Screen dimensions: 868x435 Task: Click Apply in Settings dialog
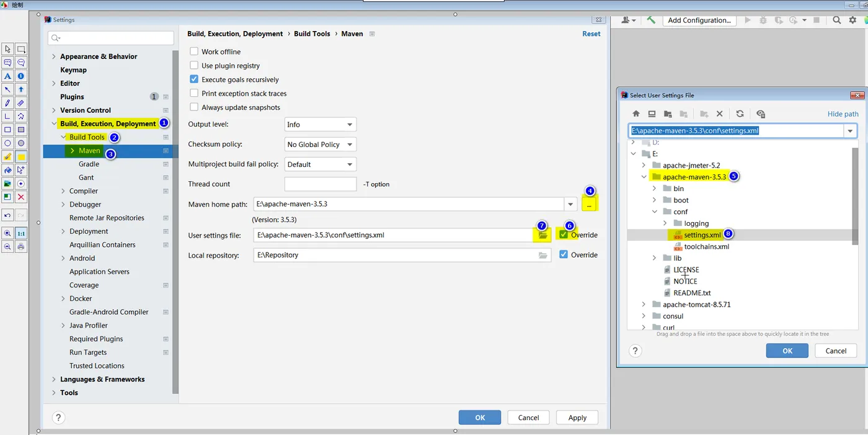tap(577, 418)
